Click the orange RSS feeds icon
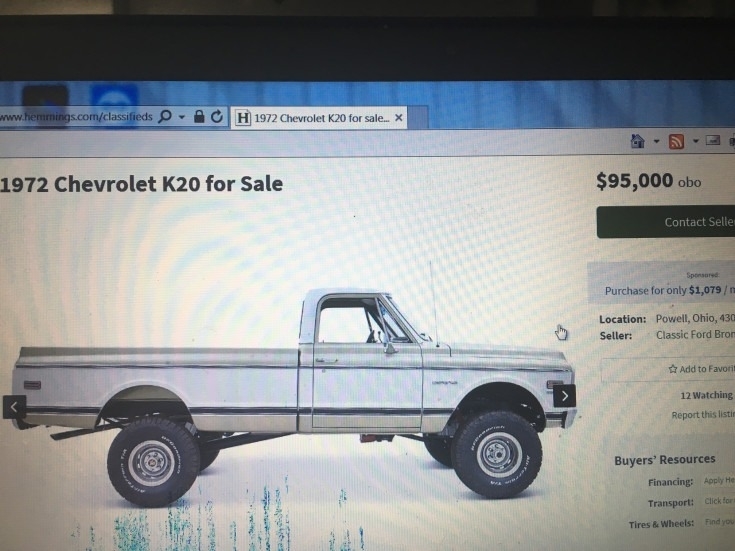Screen dimensions: 735x551 coord(676,141)
